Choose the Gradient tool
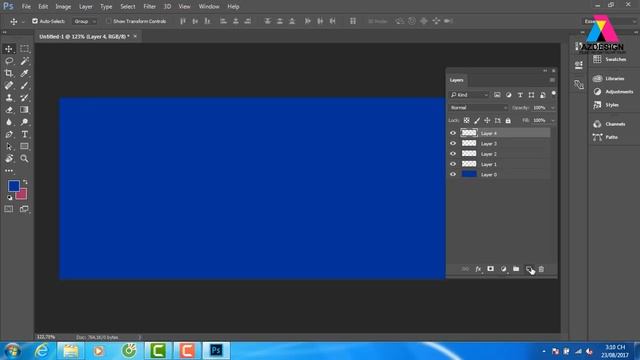Viewport: 640px width, 360px height. pyautogui.click(x=24, y=110)
